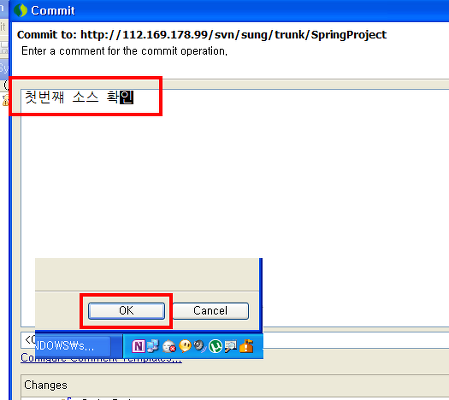Viewport: 449px width, 400px height.
Task: Click the Commit to URL heading text
Action: coord(202,35)
